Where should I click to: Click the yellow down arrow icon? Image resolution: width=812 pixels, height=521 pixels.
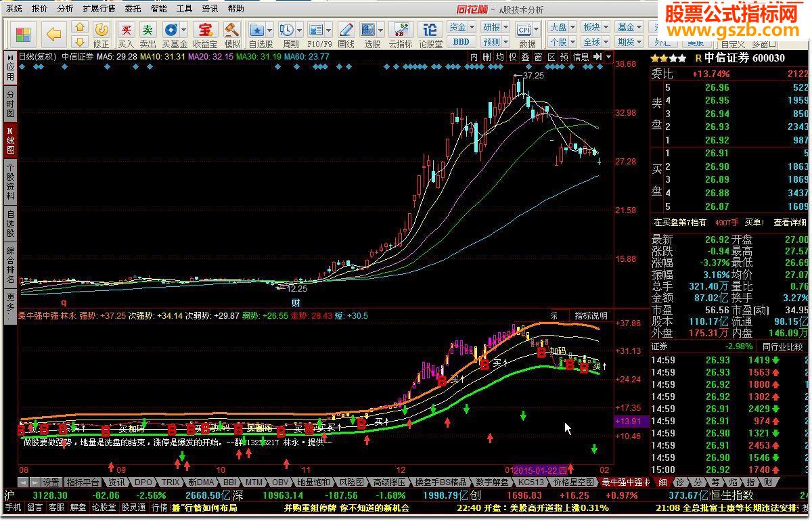coord(80,42)
